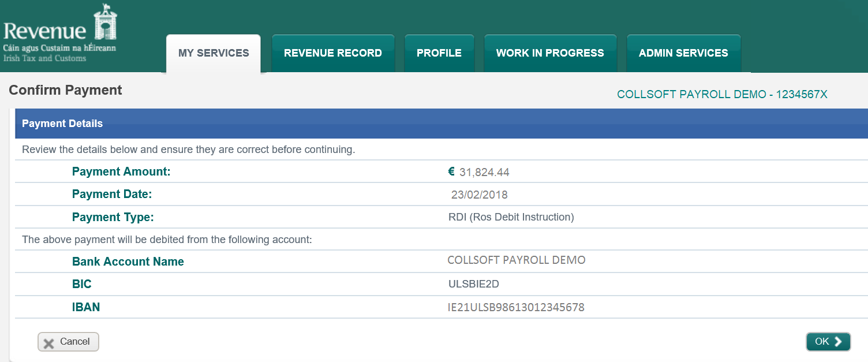Cancel the payment confirmation
This screenshot has height=362, width=868.
pyautogui.click(x=68, y=342)
